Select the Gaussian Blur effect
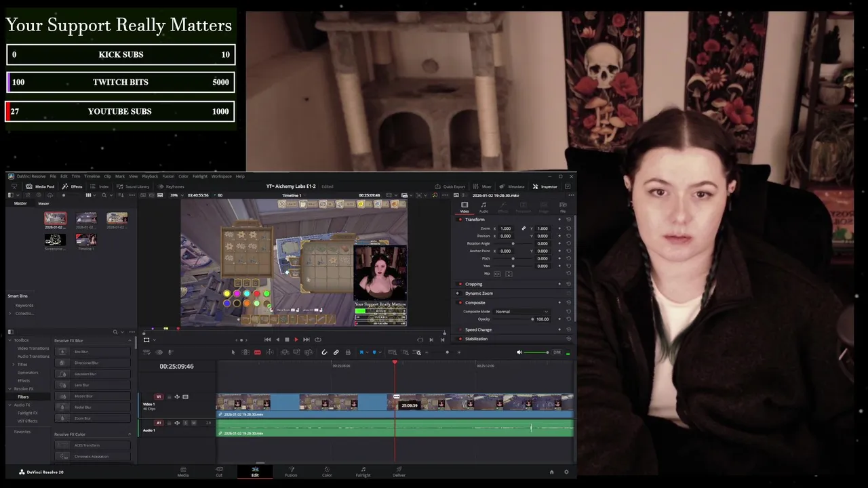This screenshot has height=488, width=868. [93, 374]
